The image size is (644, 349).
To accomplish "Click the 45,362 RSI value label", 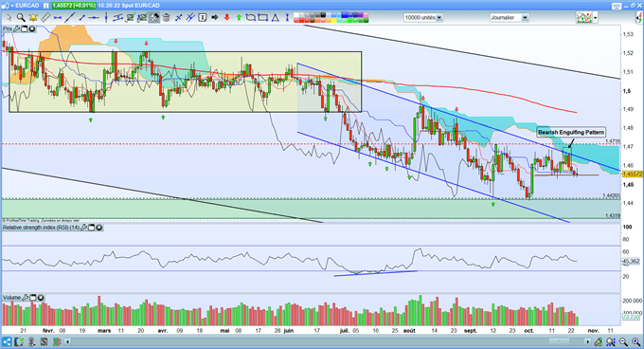I will point(632,261).
